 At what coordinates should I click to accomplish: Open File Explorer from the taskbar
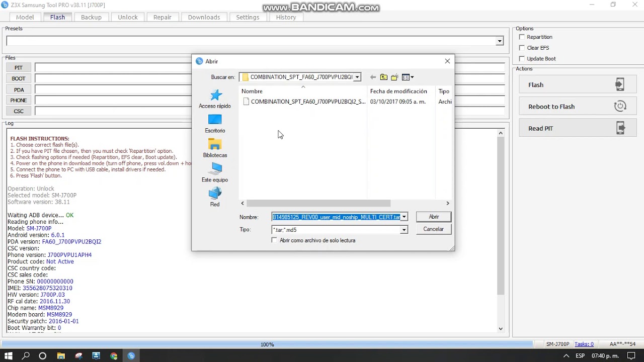pyautogui.click(x=61, y=356)
